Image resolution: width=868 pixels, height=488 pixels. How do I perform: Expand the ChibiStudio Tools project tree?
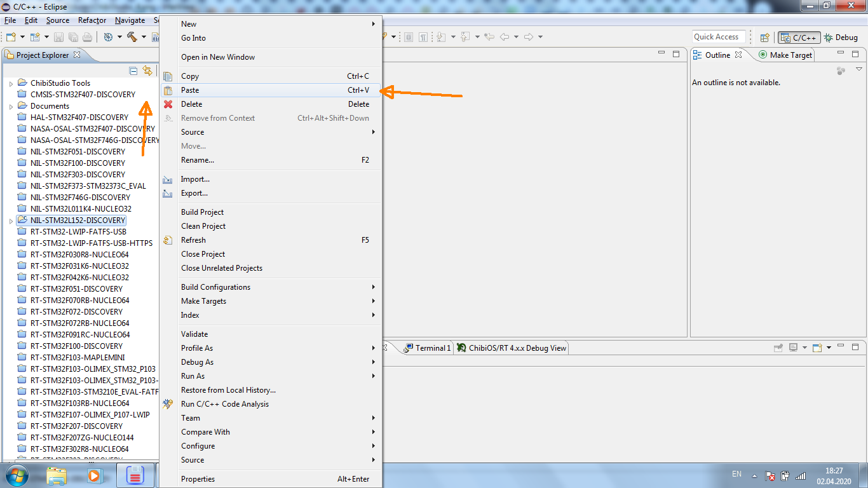11,83
